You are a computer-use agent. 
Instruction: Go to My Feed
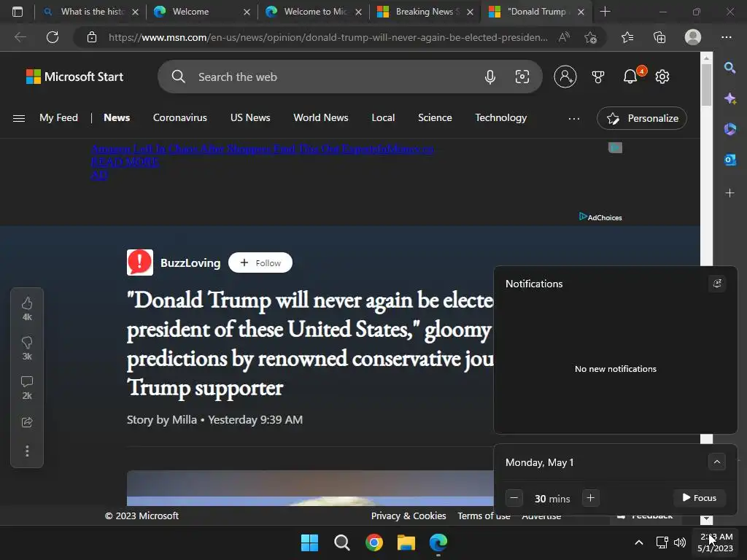[x=58, y=117]
